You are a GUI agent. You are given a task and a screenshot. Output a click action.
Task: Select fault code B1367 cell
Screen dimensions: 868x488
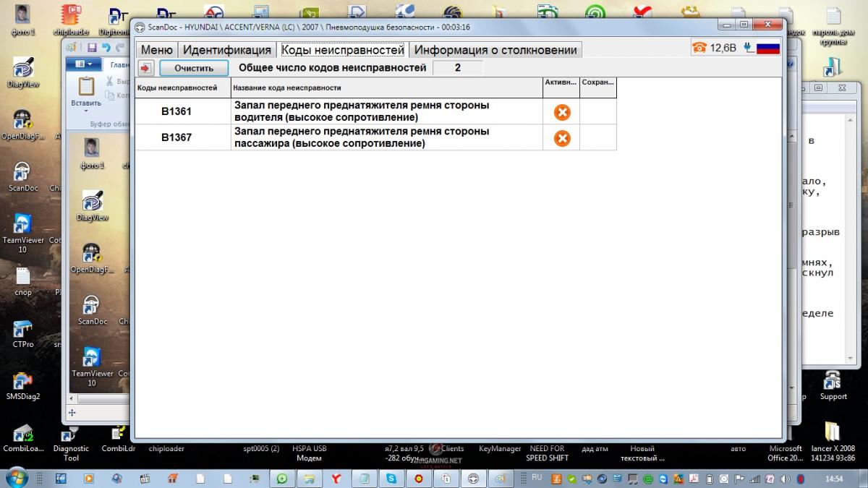[183, 137]
